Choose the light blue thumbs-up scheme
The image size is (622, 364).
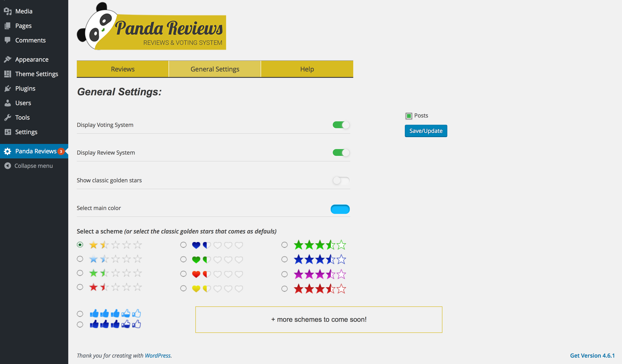pos(80,314)
